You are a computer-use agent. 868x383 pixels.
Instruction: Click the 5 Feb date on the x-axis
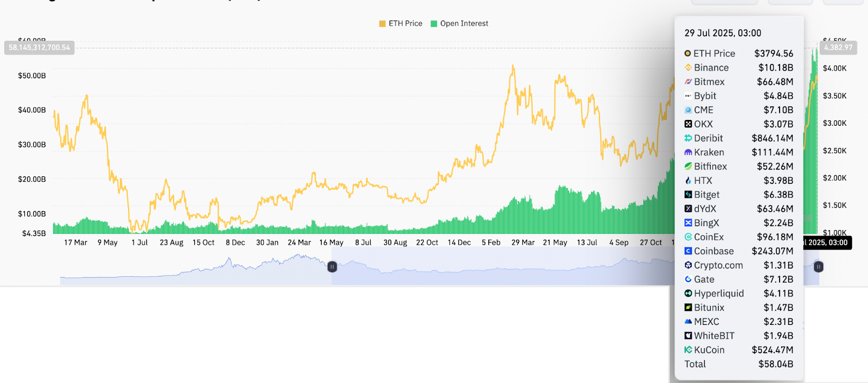pos(491,242)
